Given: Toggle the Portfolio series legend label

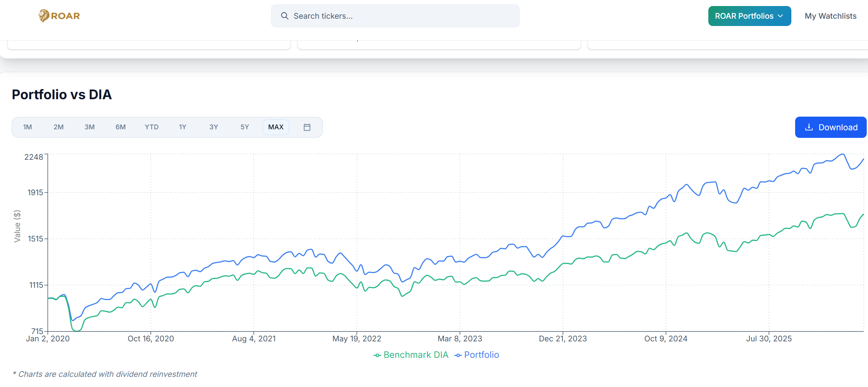Looking at the screenshot, I should click(481, 355).
